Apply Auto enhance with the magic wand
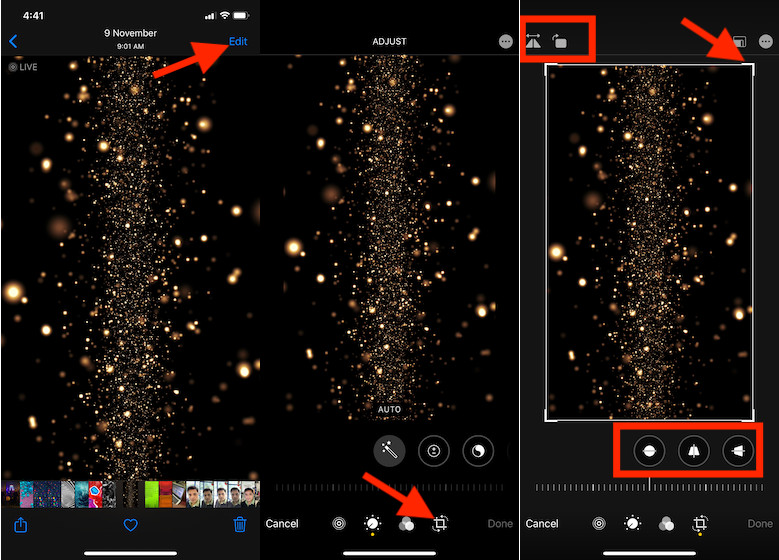The image size is (779, 560). click(x=390, y=451)
